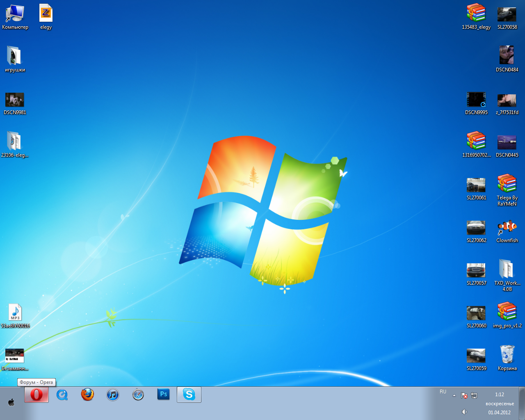Open Action Center flag icon
The image size is (525, 420).
[464, 395]
